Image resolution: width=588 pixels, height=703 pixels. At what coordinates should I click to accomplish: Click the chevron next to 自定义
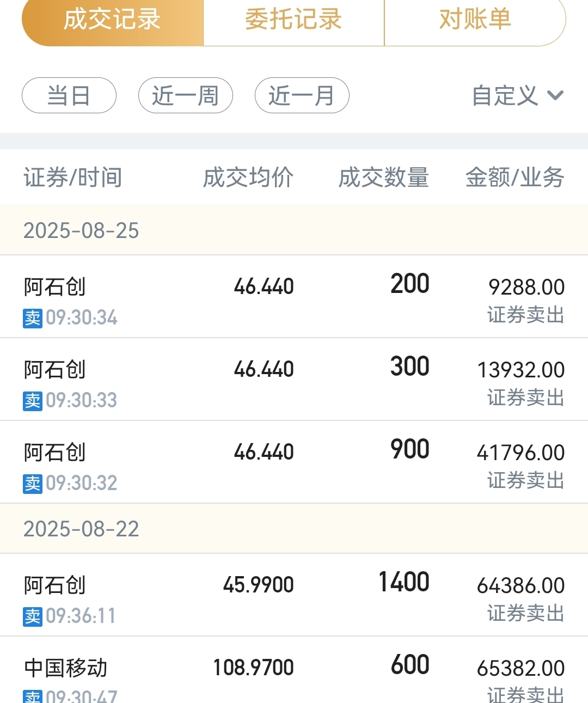555,96
